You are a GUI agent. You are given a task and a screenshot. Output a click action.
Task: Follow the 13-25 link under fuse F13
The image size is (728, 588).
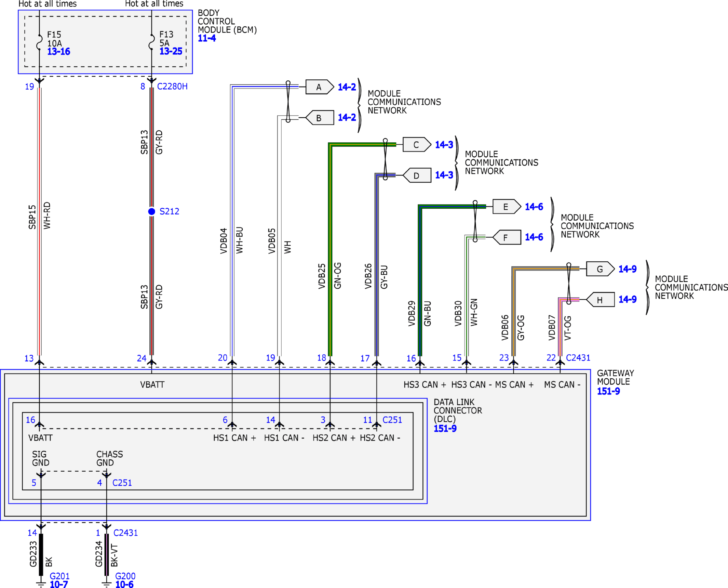171,51
